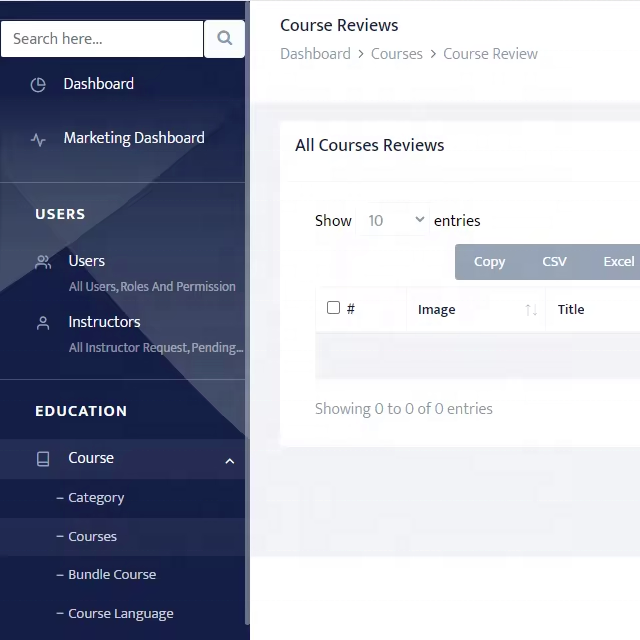This screenshot has width=640, height=640.
Task: Open Bundle Course sidebar item
Action: (x=112, y=575)
